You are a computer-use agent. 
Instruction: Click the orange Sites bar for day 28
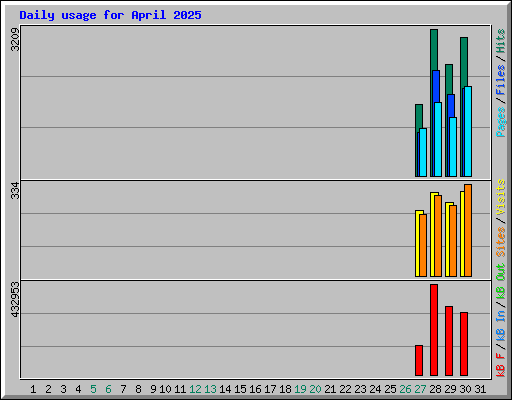pos(438,236)
